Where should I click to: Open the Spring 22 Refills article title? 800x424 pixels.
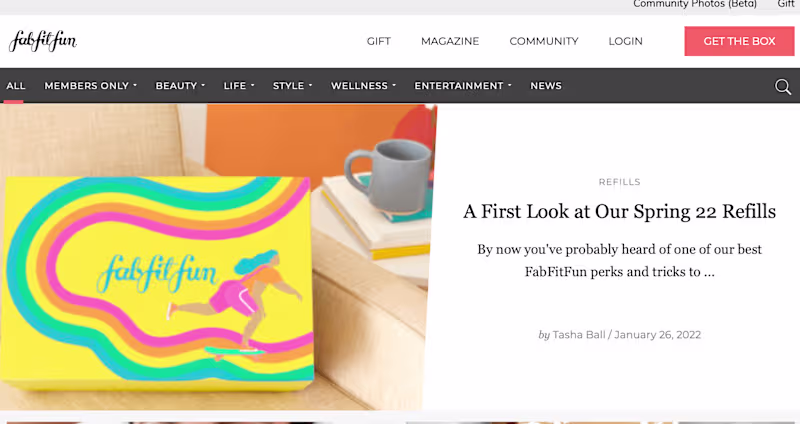click(619, 212)
